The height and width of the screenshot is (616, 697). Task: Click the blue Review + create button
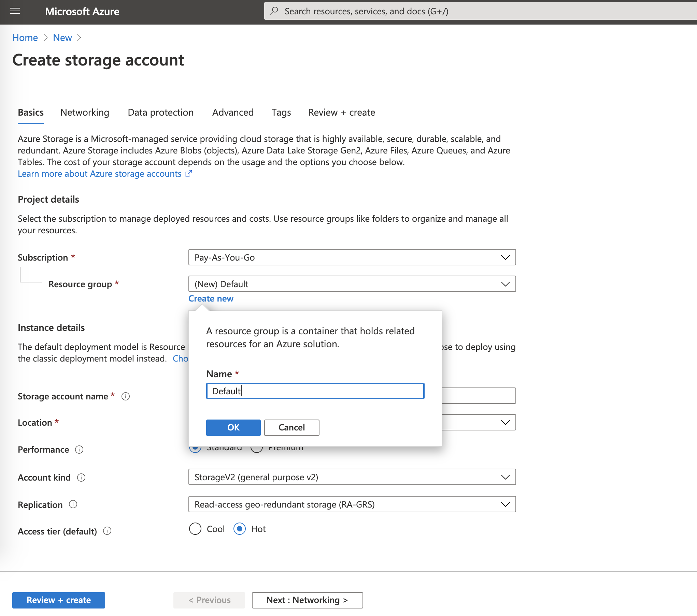tap(59, 600)
